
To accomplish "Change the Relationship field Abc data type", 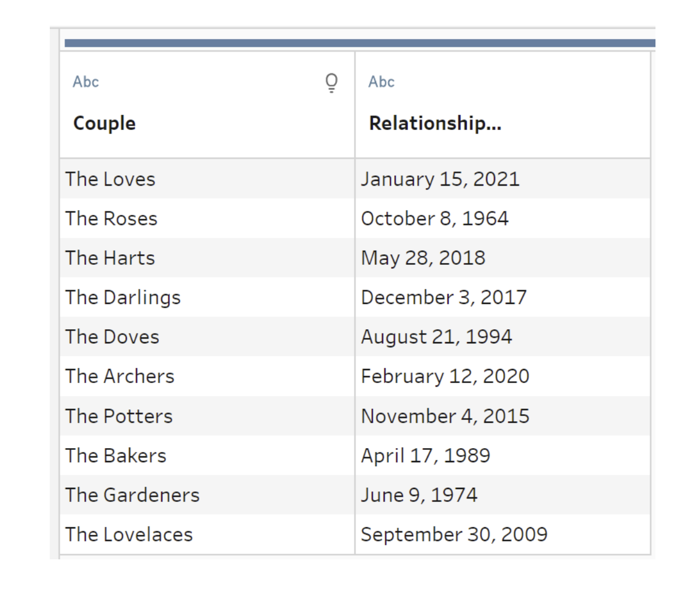I will (381, 82).
